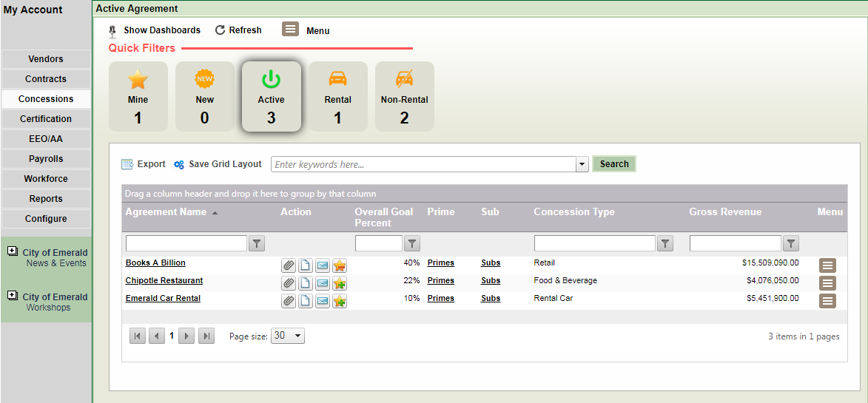
Task: Add Chipotle Restaurant to favorites with star icon
Action: (340, 282)
